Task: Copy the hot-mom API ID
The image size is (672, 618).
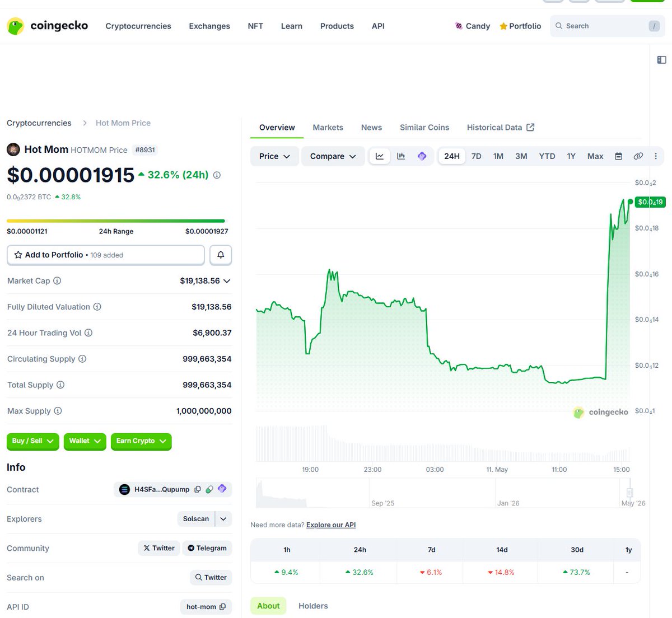Action: pyautogui.click(x=223, y=607)
